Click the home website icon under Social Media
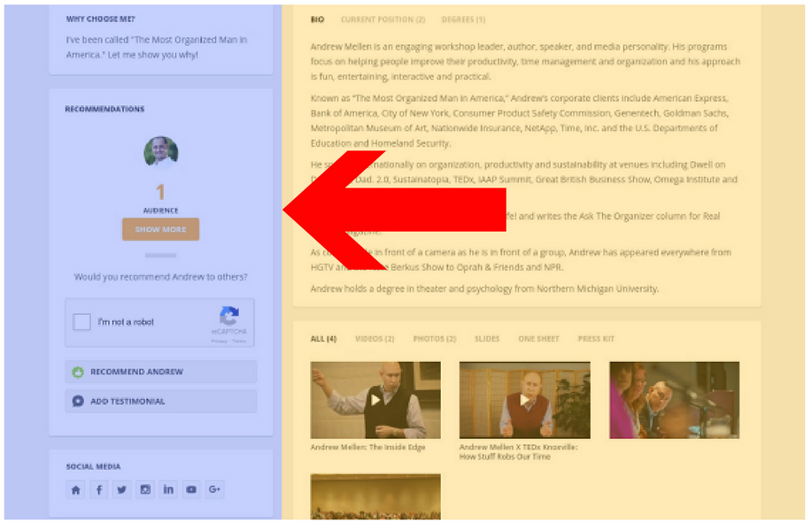 click(75, 488)
